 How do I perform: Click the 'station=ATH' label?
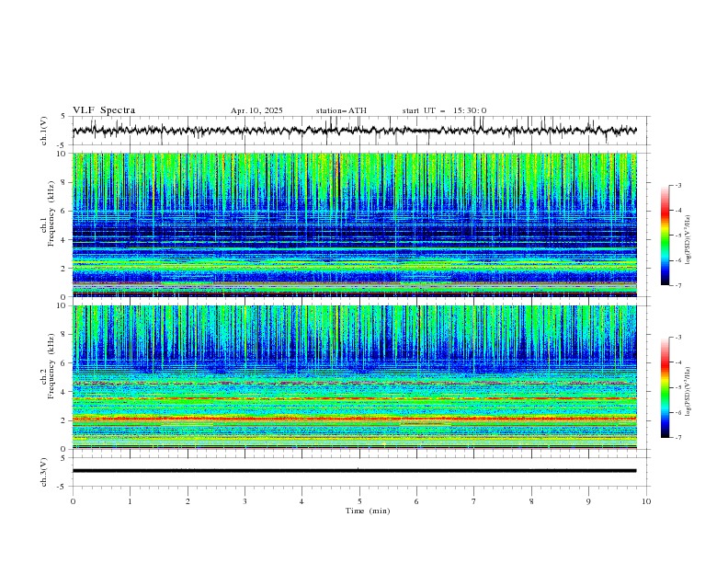tap(341, 110)
